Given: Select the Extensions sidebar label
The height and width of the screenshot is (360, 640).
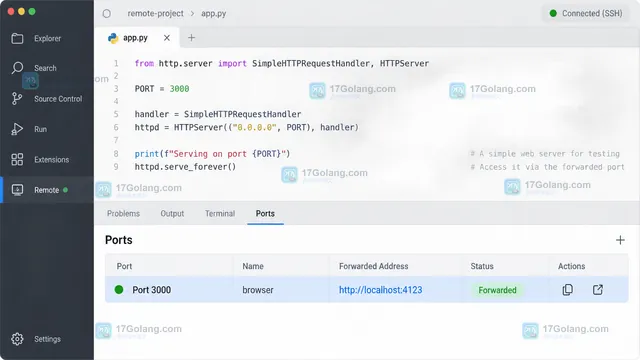Looking at the screenshot, I should 51,160.
